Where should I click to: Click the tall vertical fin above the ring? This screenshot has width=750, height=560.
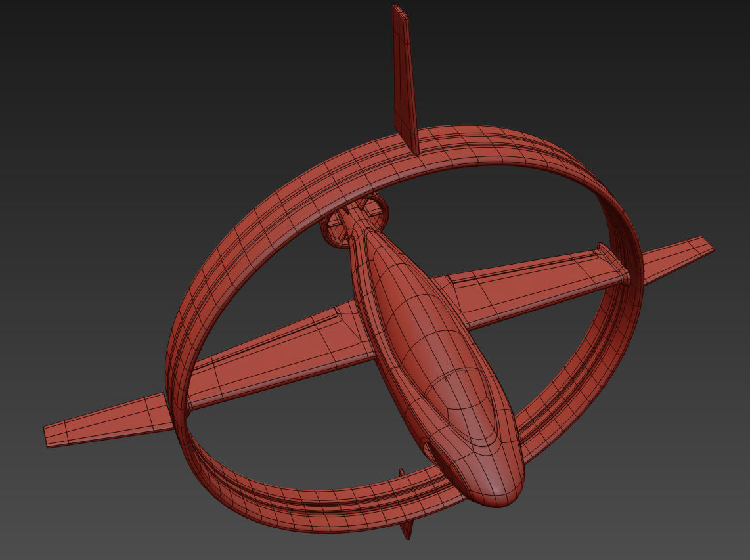[x=406, y=79]
